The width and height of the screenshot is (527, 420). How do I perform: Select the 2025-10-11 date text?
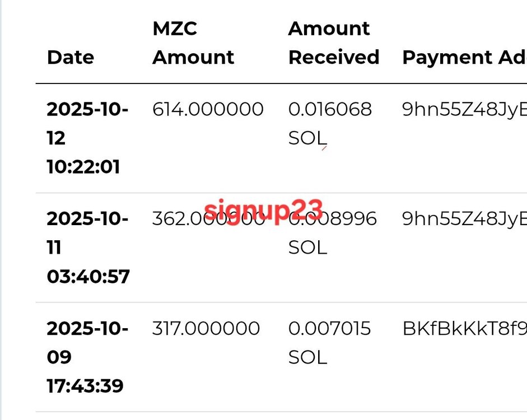point(87,232)
